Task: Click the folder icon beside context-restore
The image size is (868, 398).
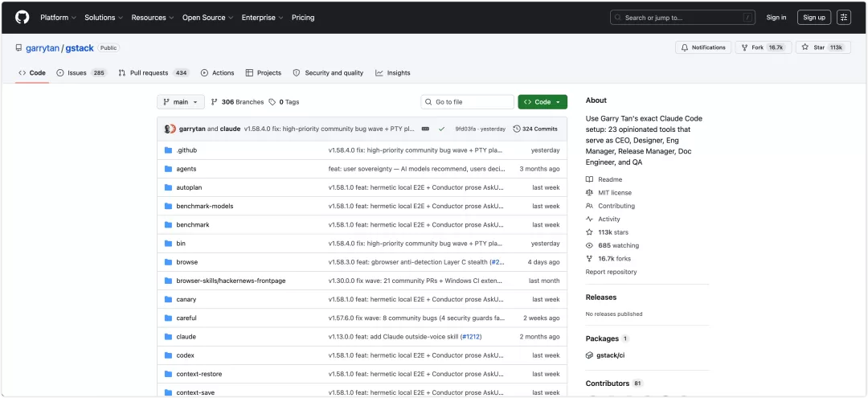Action: (x=168, y=374)
